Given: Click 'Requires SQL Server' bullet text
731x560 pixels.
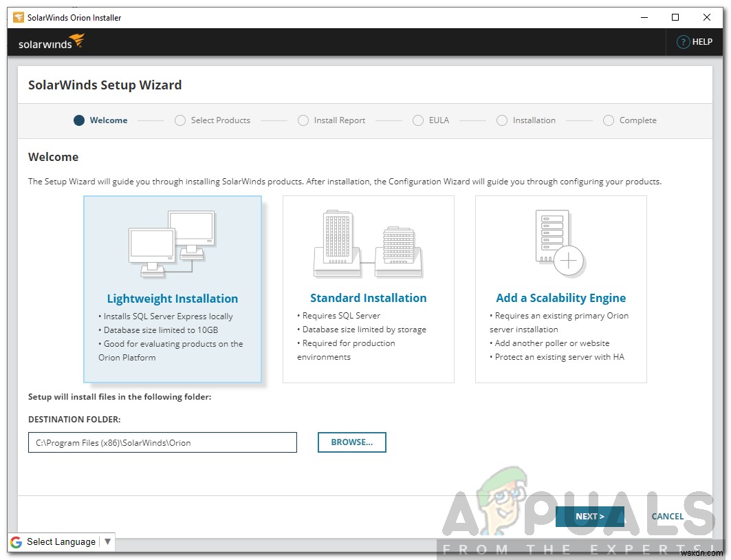Looking at the screenshot, I should (x=341, y=316).
